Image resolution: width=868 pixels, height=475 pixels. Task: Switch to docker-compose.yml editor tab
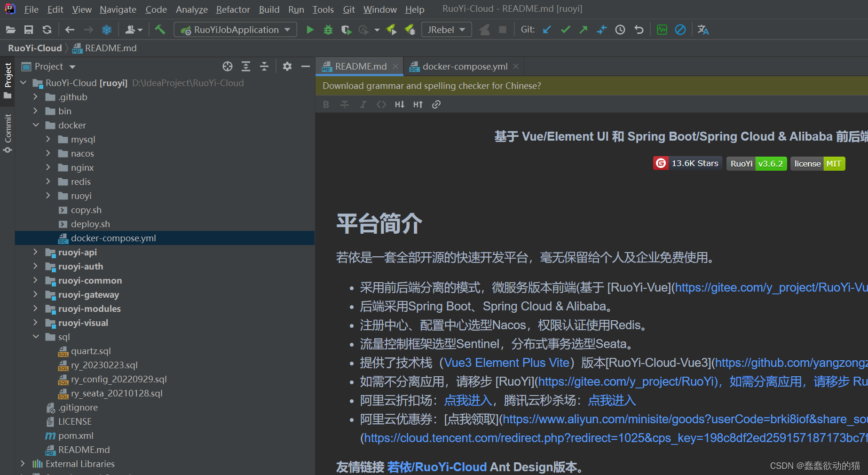[x=465, y=66]
